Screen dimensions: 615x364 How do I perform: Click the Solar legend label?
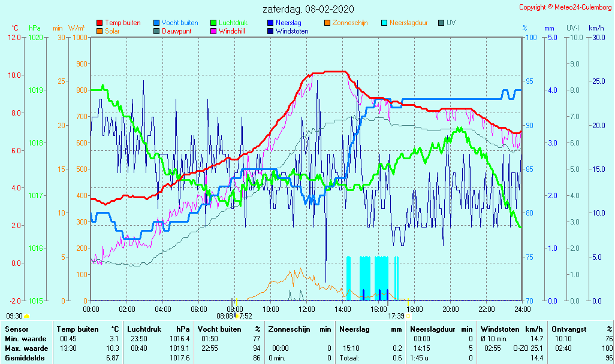(113, 31)
